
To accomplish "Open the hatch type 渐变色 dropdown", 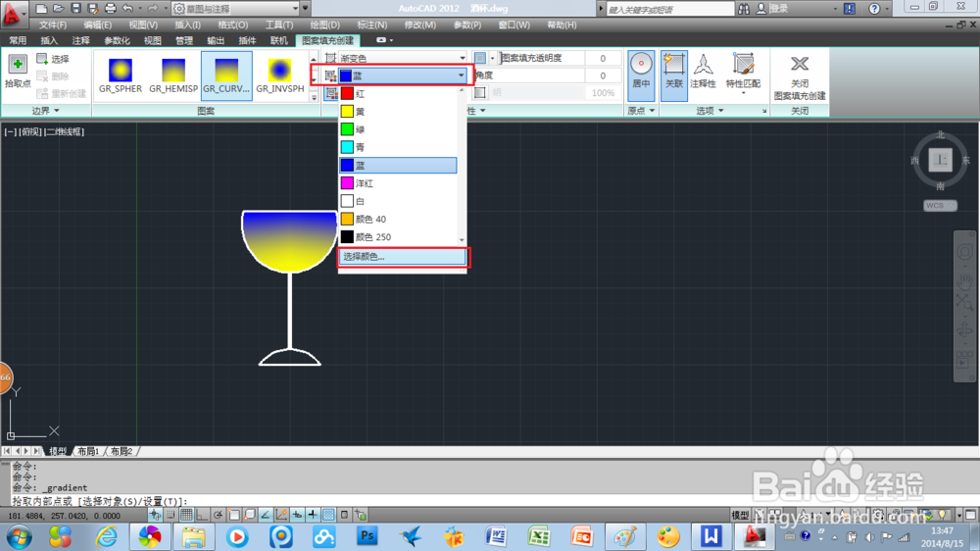I will click(x=403, y=58).
